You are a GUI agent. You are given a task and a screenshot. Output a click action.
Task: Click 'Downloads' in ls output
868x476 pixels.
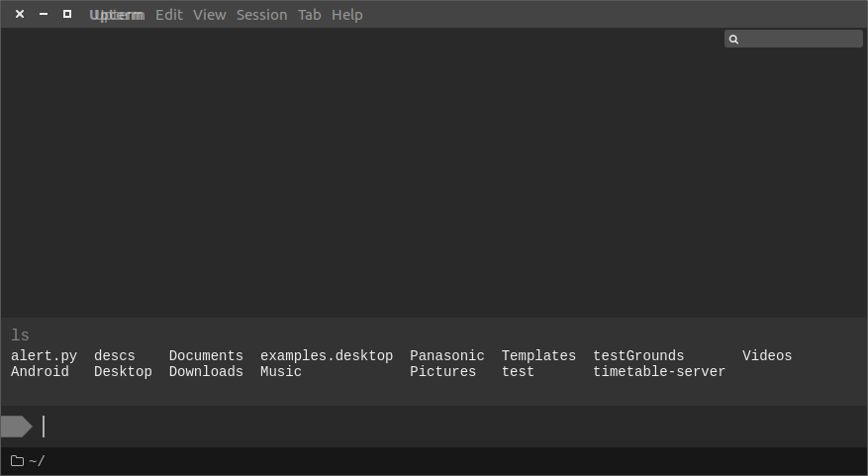pos(206,371)
